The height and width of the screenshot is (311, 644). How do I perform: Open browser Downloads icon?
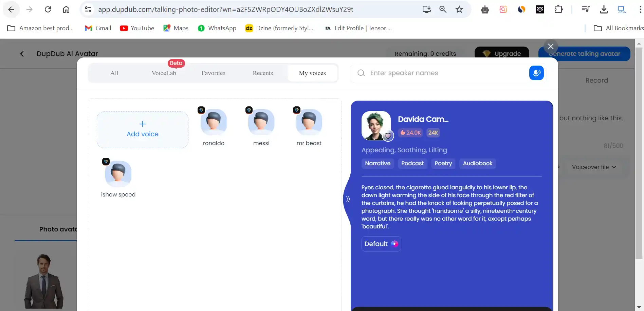click(x=604, y=10)
